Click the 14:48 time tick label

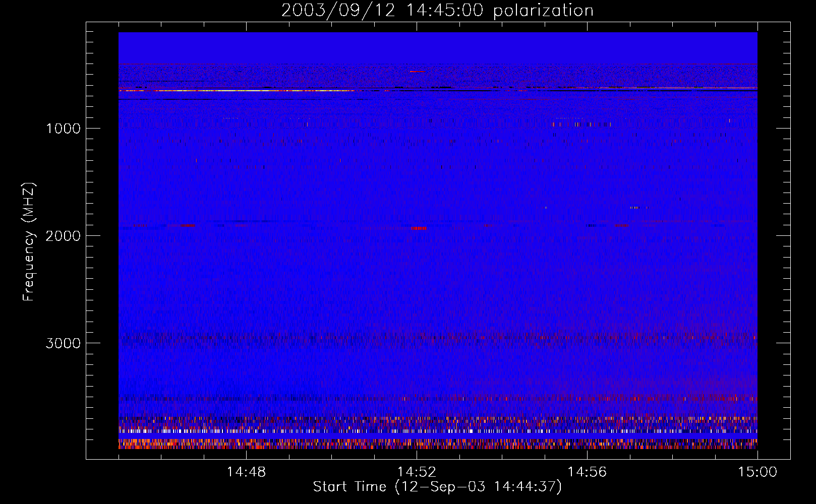point(246,472)
